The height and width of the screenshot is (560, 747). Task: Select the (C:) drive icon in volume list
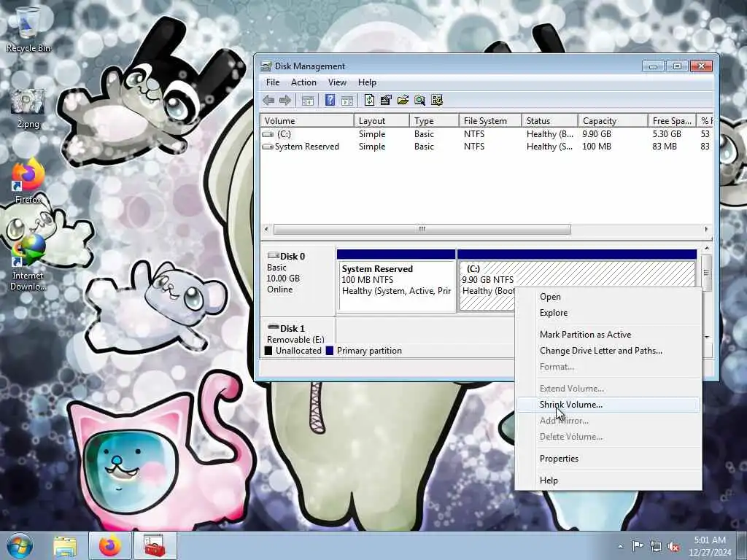point(268,134)
